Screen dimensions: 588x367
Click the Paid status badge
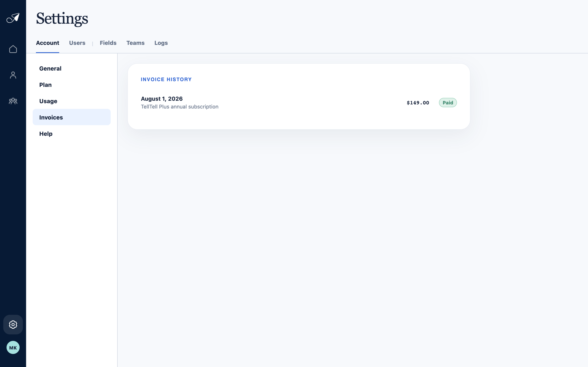tap(448, 103)
